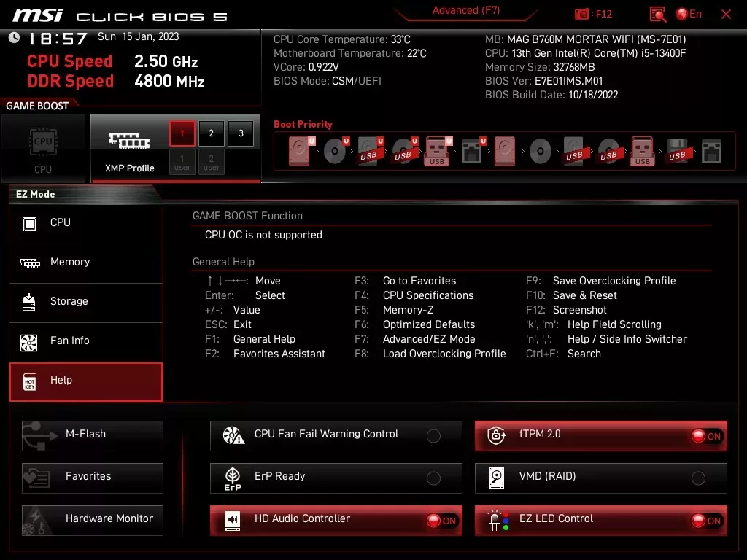
Task: Open the Storage panel from the sidebar
Action: coord(30,302)
